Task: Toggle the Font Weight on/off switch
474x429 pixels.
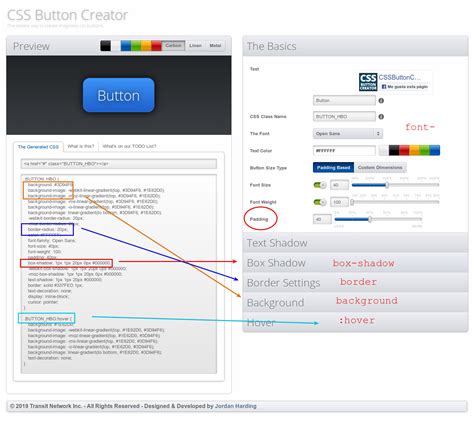Action: 320,202
